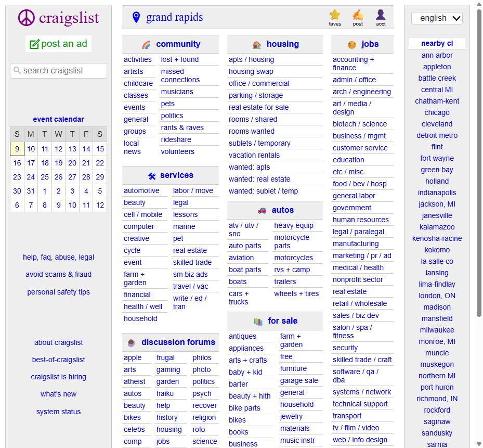Open farm + garden services link
The image size is (483, 448).
pos(135,278)
